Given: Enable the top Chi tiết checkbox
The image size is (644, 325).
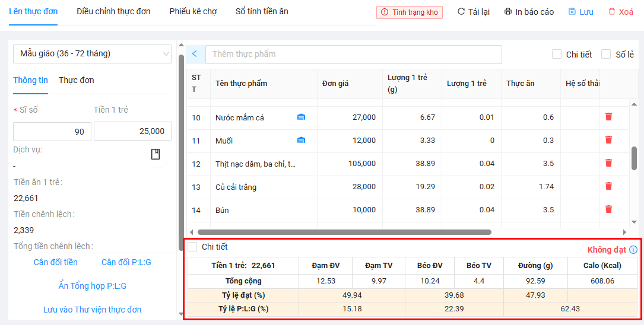Looking at the screenshot, I should tap(557, 54).
